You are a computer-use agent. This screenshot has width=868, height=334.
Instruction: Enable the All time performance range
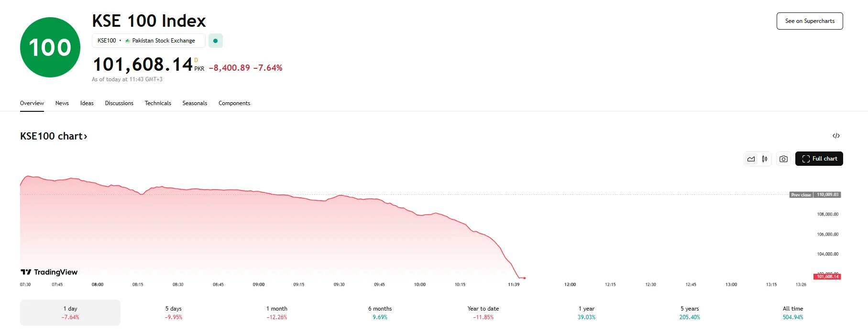click(792, 312)
